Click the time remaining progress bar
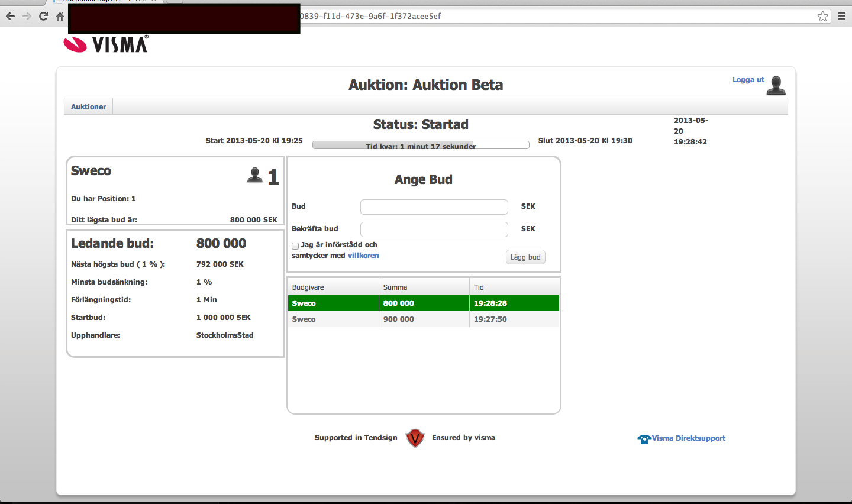 click(x=421, y=145)
